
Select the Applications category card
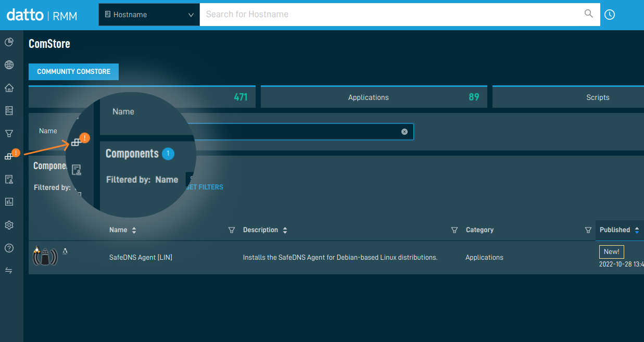point(374,97)
